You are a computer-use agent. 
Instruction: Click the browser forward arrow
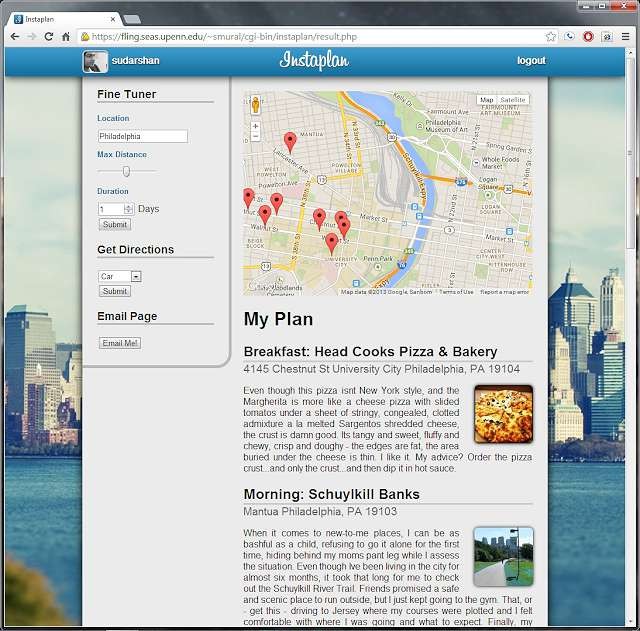click(31, 37)
